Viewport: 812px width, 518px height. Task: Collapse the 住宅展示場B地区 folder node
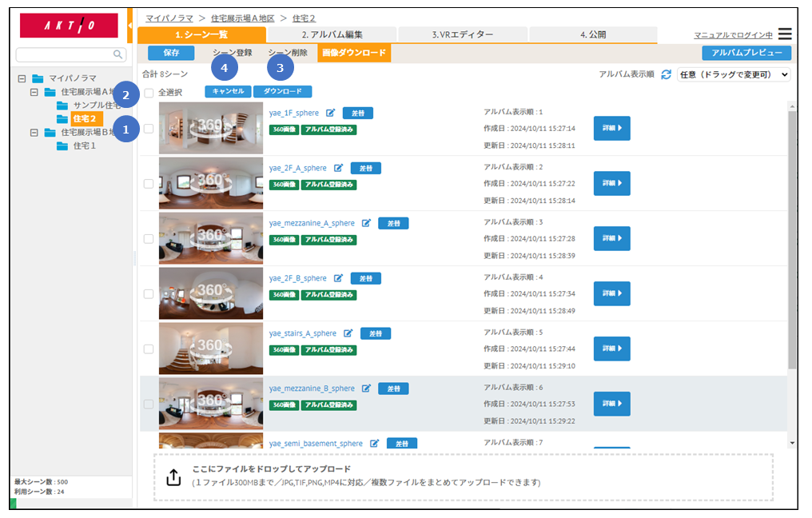pos(34,133)
